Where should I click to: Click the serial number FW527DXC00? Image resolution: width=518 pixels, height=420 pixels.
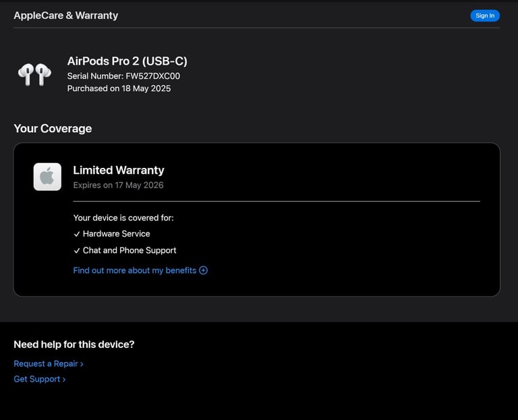tap(152, 76)
